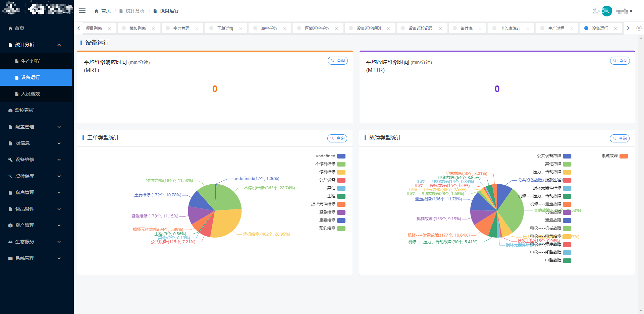Click 查询 in the MRT card
644x314 pixels.
click(338, 61)
